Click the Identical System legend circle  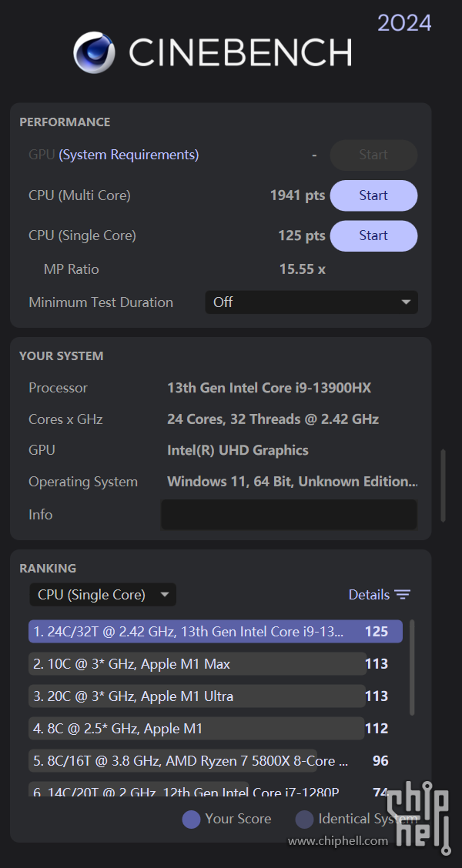304,820
